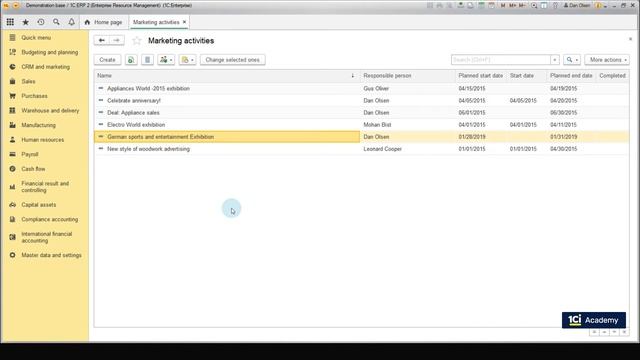
Task: Open Financial result and controlling section
Action: point(45,187)
